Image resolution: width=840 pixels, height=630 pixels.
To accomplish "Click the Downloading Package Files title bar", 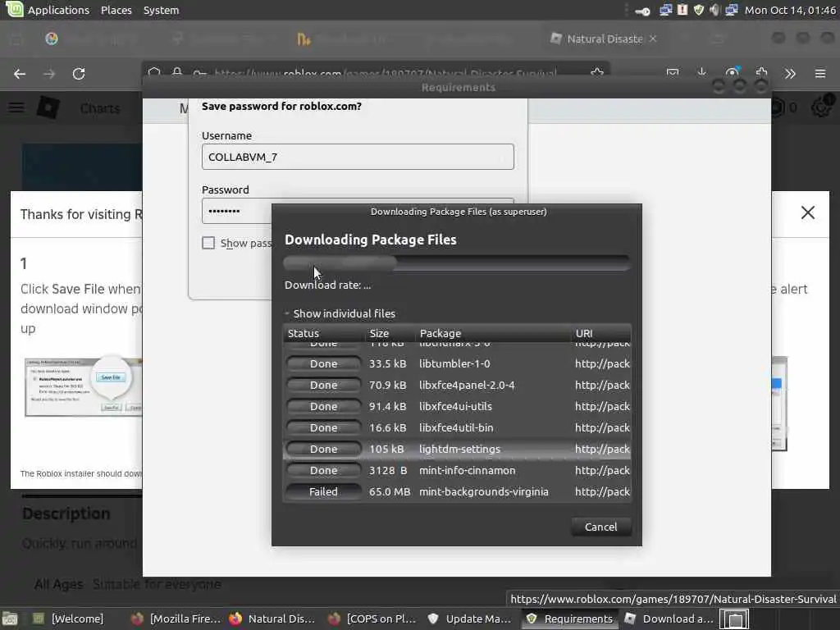I will click(x=457, y=212).
